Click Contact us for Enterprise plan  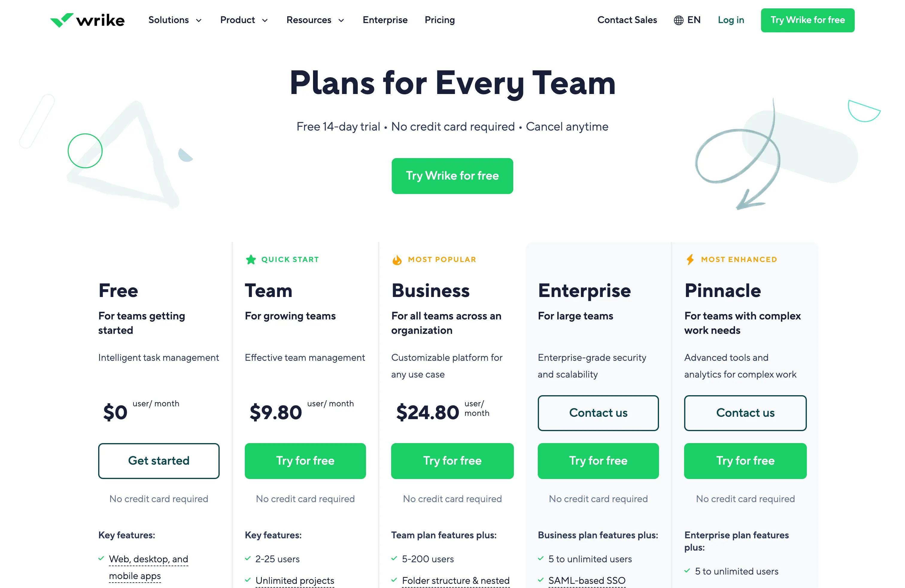(x=598, y=413)
